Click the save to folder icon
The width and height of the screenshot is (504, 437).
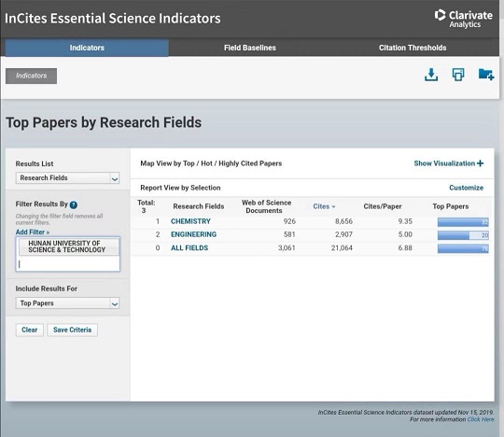[485, 75]
